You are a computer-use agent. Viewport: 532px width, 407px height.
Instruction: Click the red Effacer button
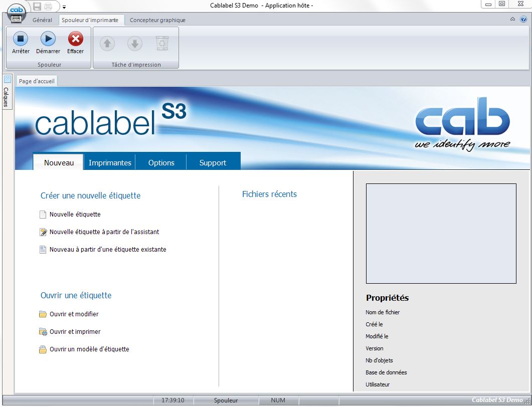[x=75, y=43]
